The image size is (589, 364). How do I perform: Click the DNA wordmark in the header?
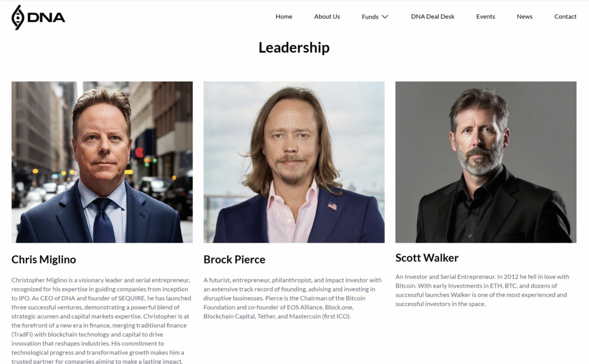click(46, 18)
